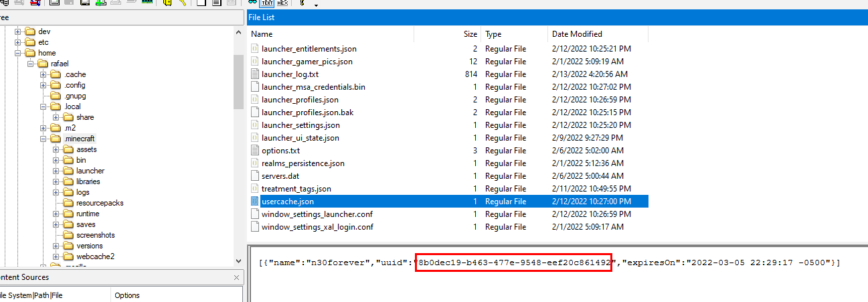Click the .gnupg folder icon
This screenshot has height=302, width=868.
click(55, 96)
